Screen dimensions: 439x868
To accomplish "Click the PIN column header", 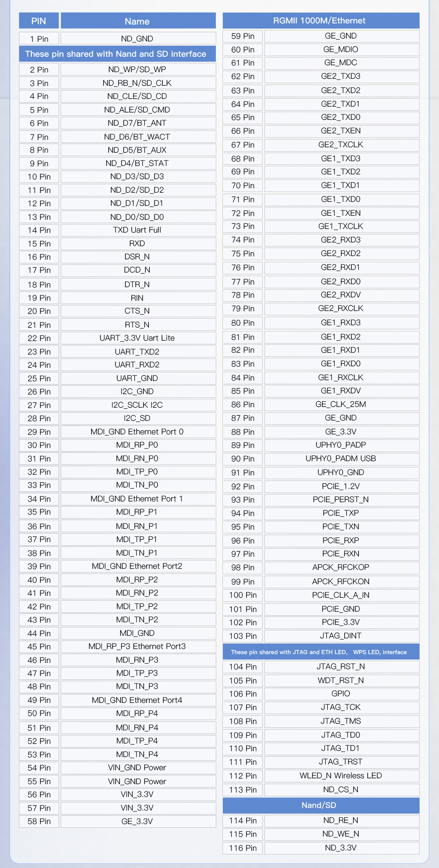I will [x=39, y=21].
